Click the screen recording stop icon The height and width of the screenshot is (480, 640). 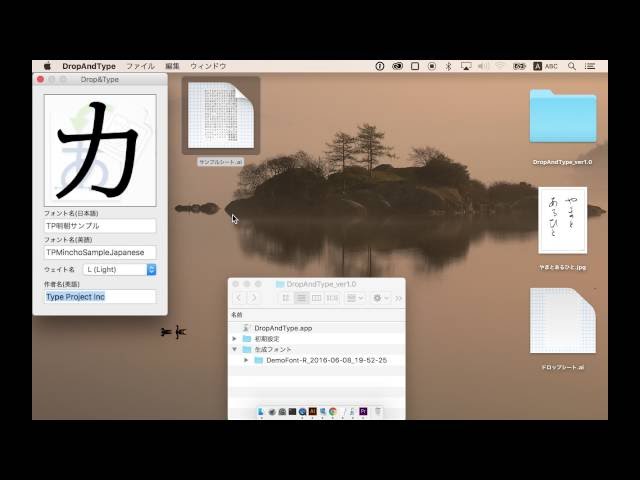432,66
